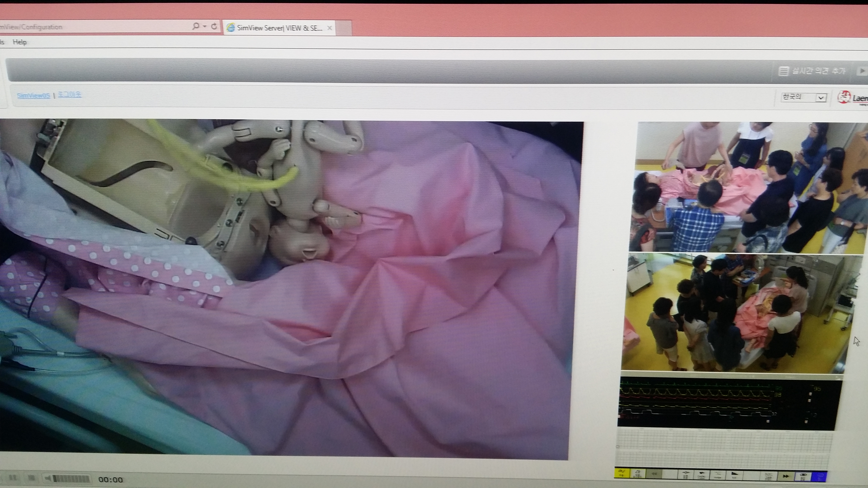This screenshot has width=868, height=488.
Task: Refresh the page via address bar
Action: (x=214, y=26)
